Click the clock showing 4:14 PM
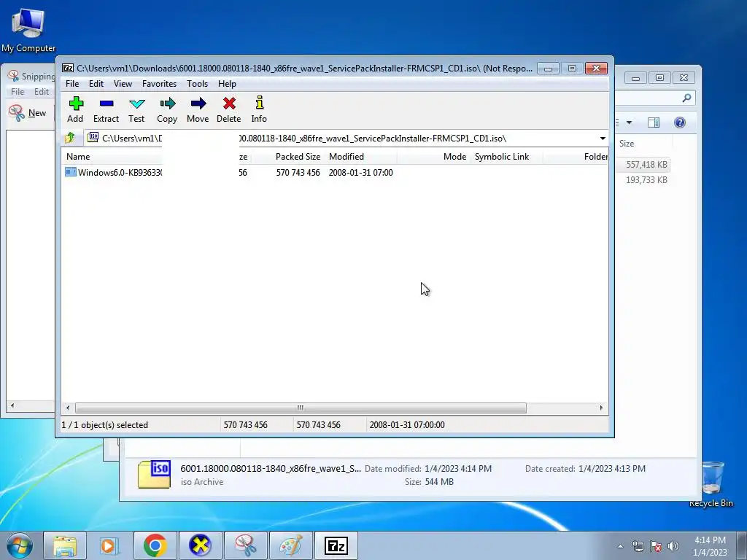747x560 pixels. (x=710, y=540)
